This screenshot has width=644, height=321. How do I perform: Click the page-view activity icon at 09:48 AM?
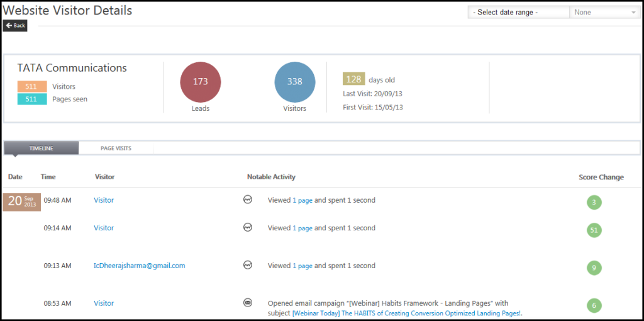[x=248, y=200]
